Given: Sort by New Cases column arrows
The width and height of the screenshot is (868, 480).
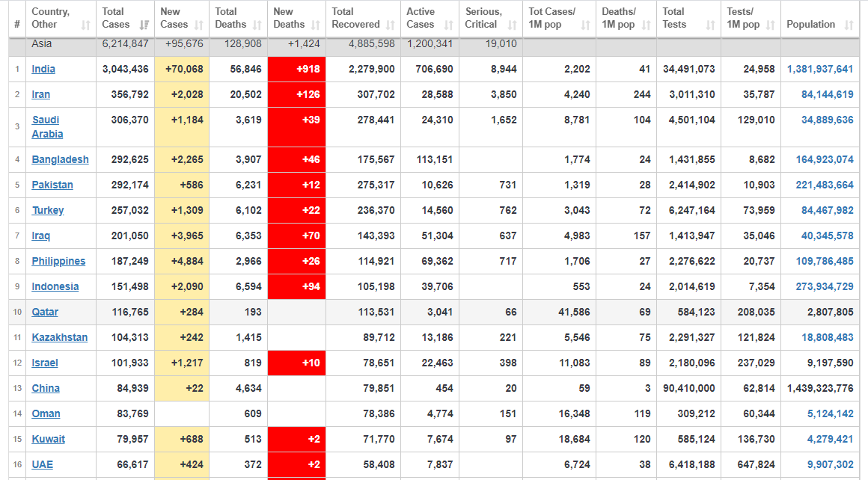Looking at the screenshot, I should 199,25.
